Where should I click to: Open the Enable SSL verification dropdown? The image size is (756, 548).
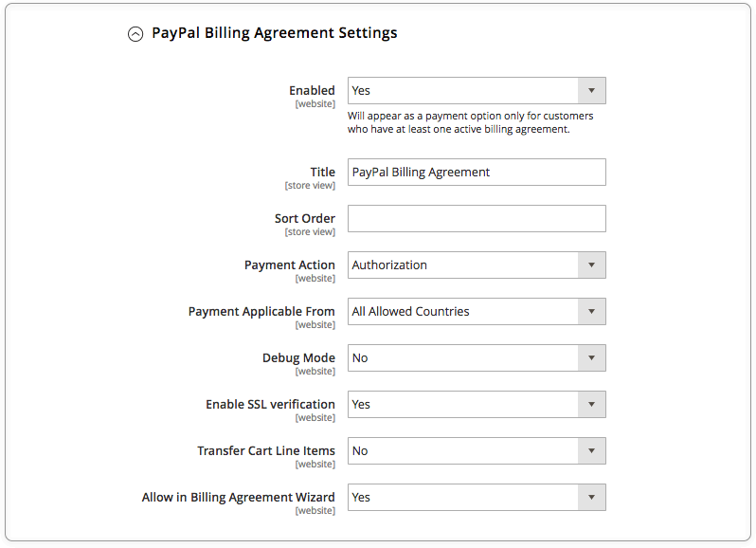463,405
